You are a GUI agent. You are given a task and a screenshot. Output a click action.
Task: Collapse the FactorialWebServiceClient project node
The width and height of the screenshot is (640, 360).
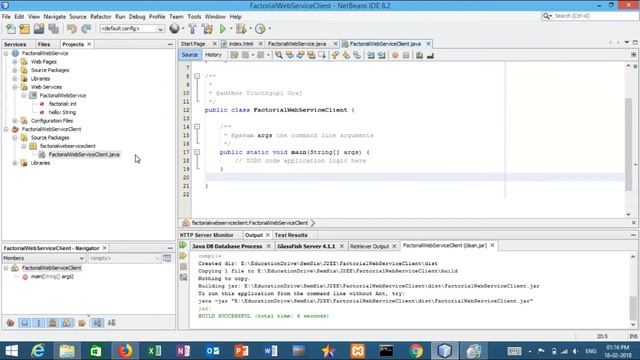6,129
